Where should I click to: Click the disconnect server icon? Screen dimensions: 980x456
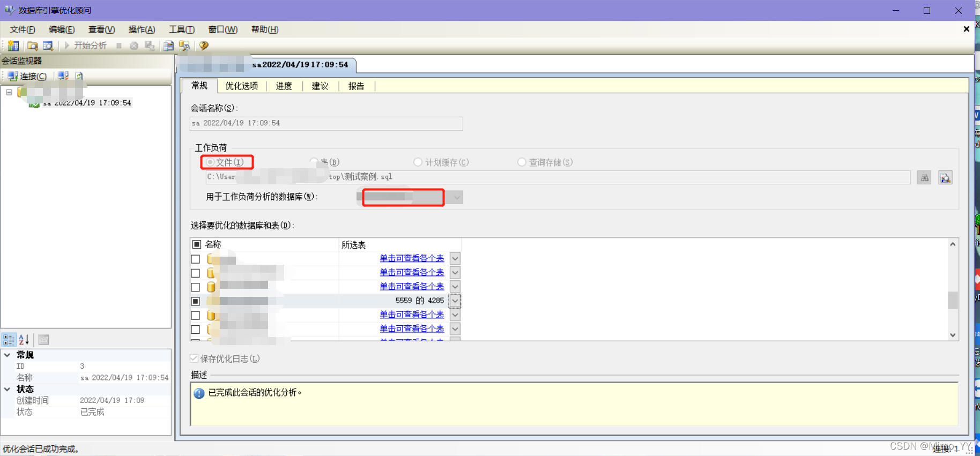click(63, 76)
